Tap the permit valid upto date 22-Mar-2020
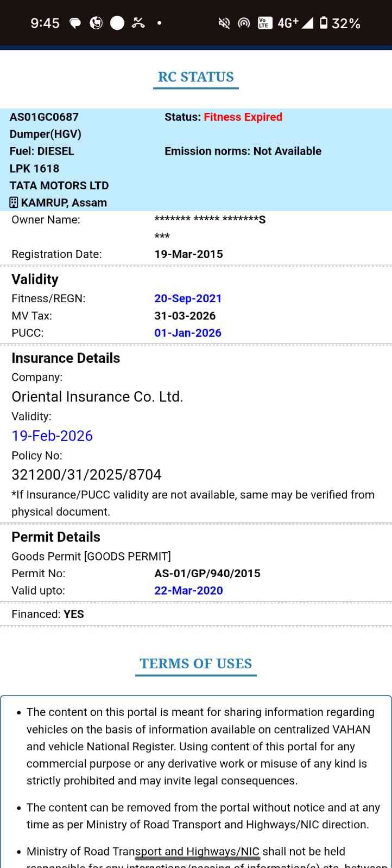 point(188,591)
